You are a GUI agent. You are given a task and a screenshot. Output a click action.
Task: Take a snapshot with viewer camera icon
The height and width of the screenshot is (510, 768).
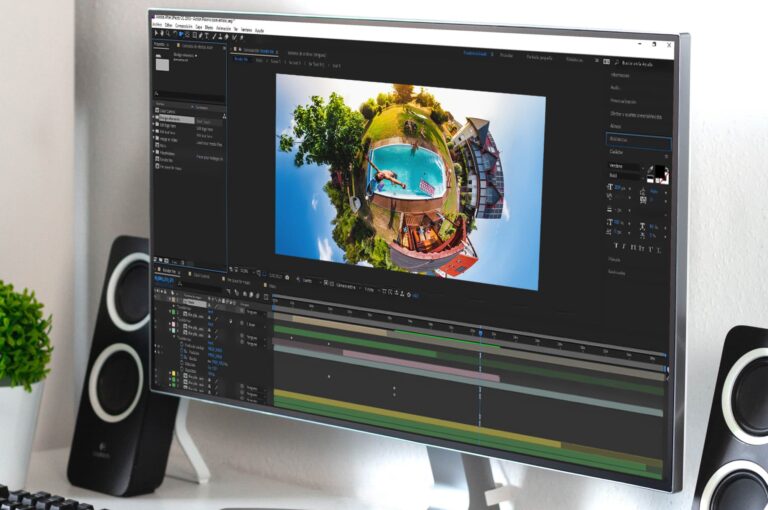point(287,277)
